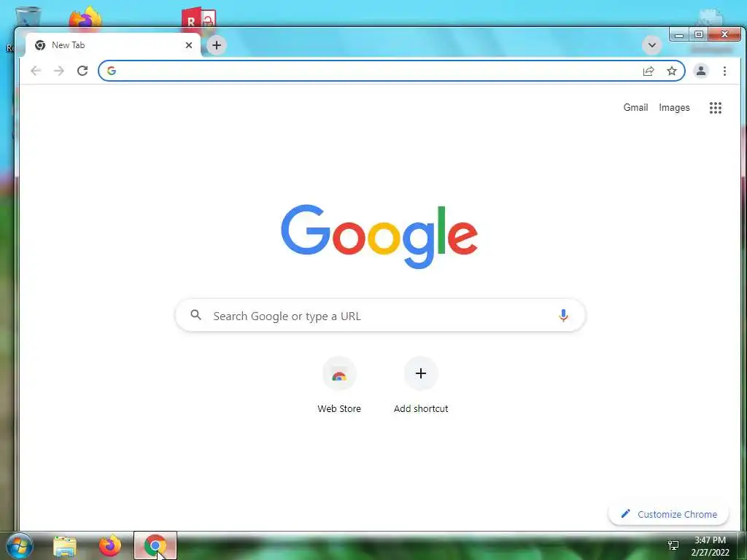Open the Chrome profile avatar icon
Screen dimensions: 747x560
[701, 71]
